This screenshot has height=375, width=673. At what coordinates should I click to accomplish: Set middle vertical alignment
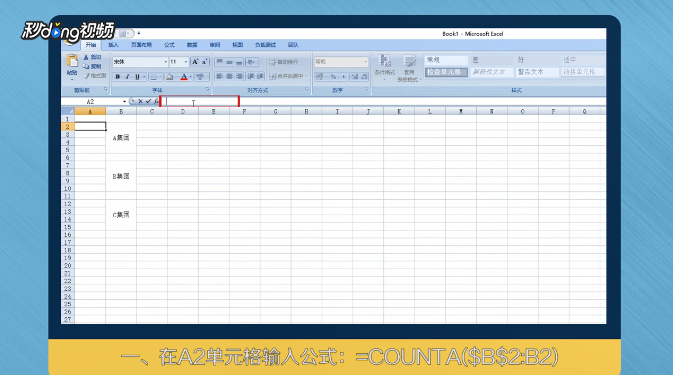point(229,62)
